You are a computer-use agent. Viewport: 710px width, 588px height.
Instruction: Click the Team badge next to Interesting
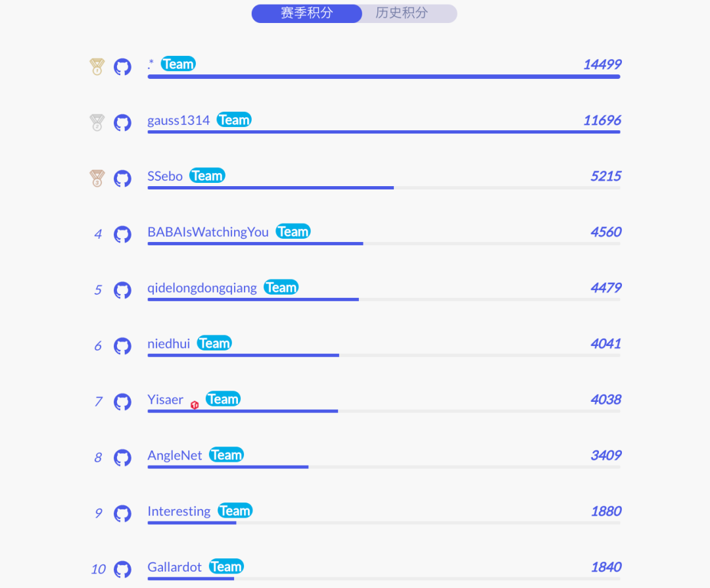(x=235, y=511)
